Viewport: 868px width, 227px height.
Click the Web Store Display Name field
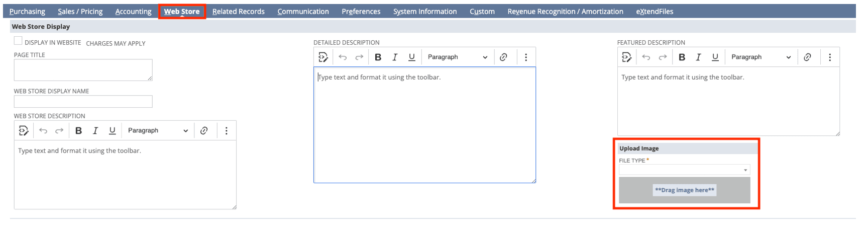(x=83, y=102)
